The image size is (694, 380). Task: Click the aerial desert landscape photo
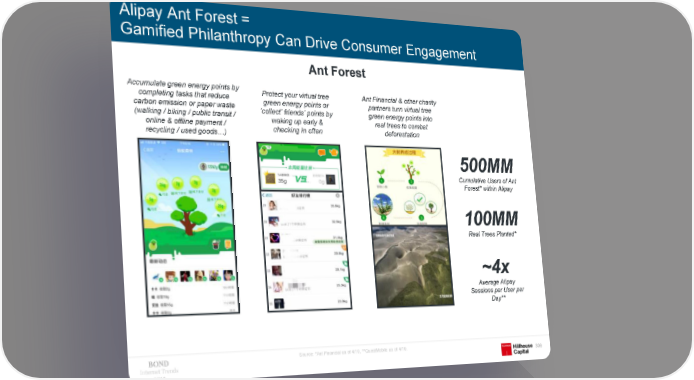coord(413,265)
